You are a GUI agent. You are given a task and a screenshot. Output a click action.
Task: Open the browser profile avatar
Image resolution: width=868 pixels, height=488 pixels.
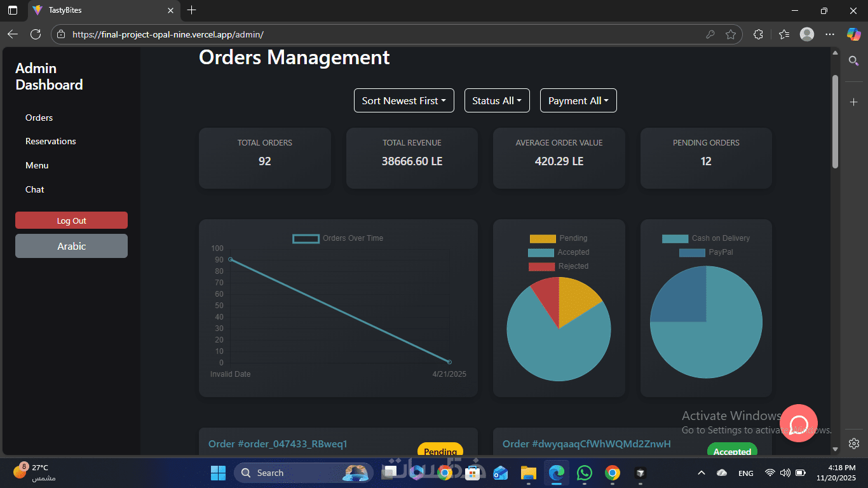[x=807, y=34]
